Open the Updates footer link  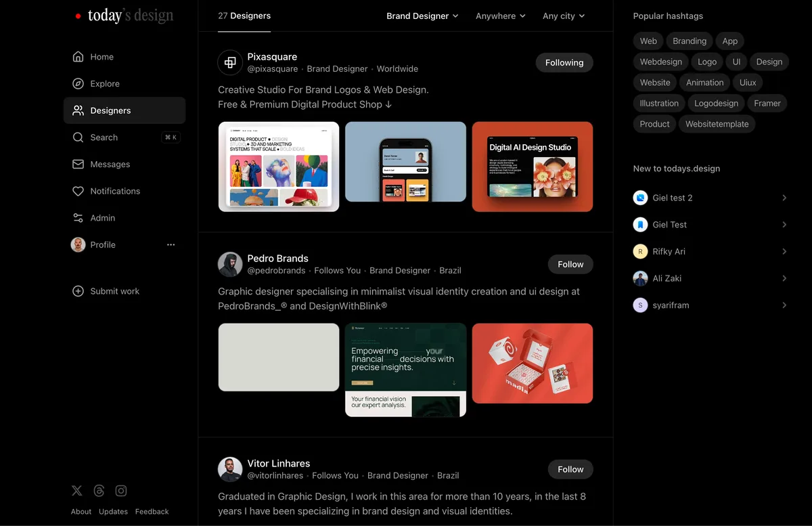(113, 512)
